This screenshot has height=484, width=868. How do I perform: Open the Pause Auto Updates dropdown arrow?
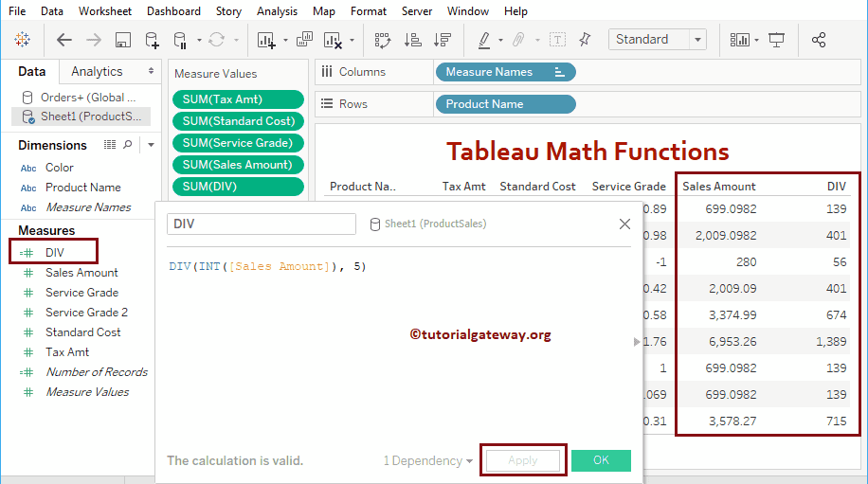point(199,40)
